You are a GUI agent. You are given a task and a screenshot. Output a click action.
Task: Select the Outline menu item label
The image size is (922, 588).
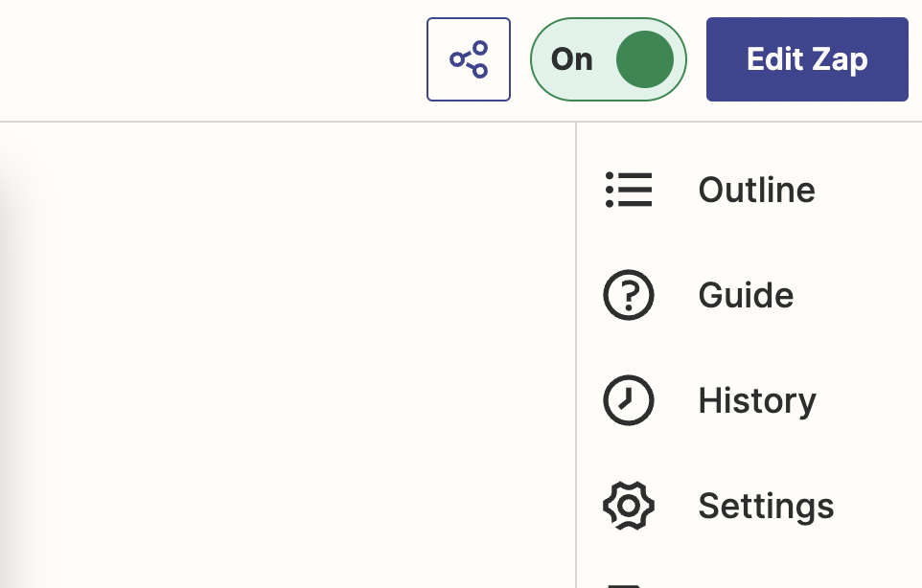[x=757, y=190]
